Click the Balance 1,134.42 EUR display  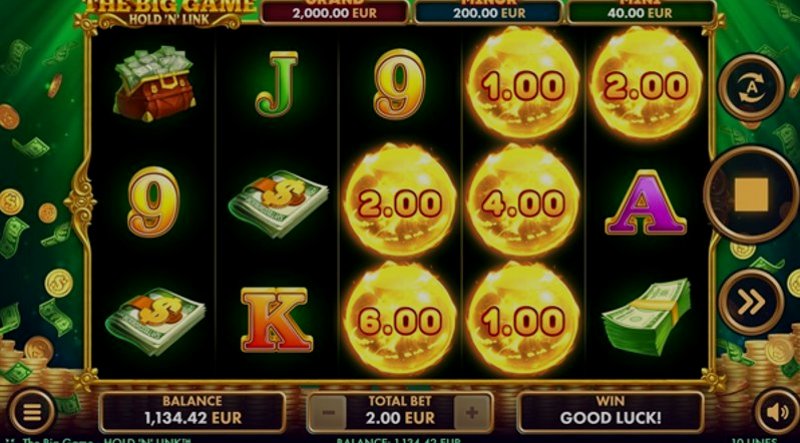point(192,412)
